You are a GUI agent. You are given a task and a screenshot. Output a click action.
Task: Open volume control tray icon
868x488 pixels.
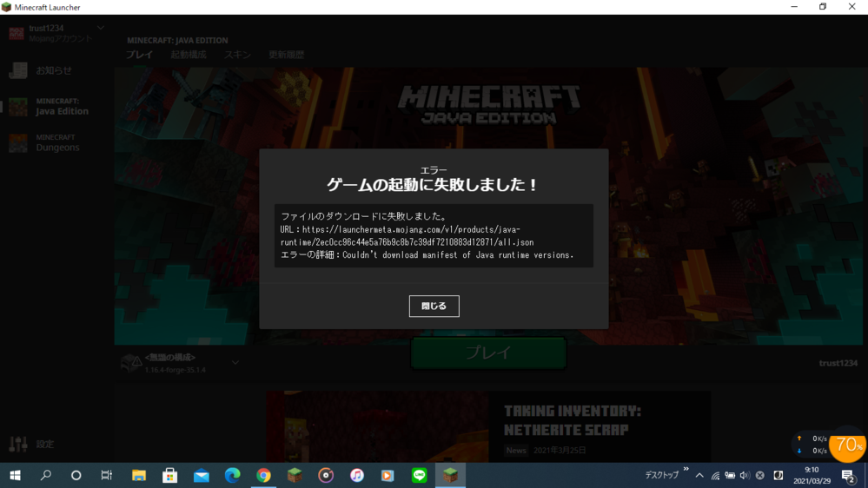coord(745,475)
